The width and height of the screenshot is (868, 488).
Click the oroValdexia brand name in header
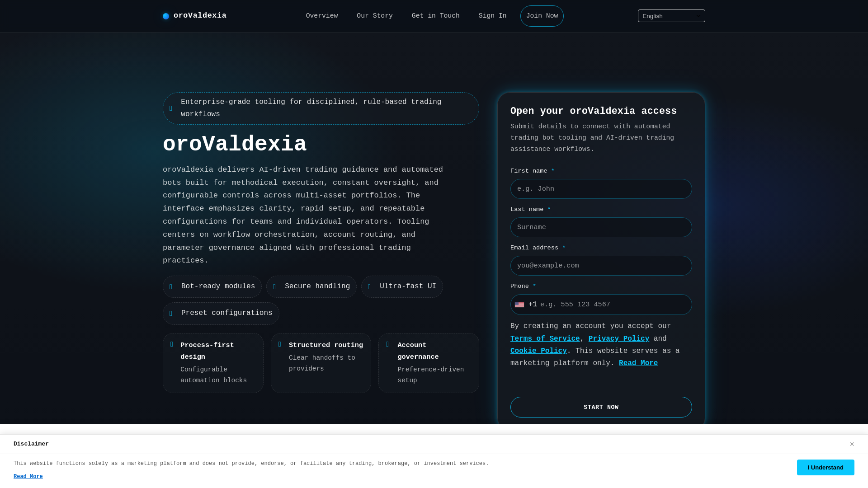pos(200,16)
